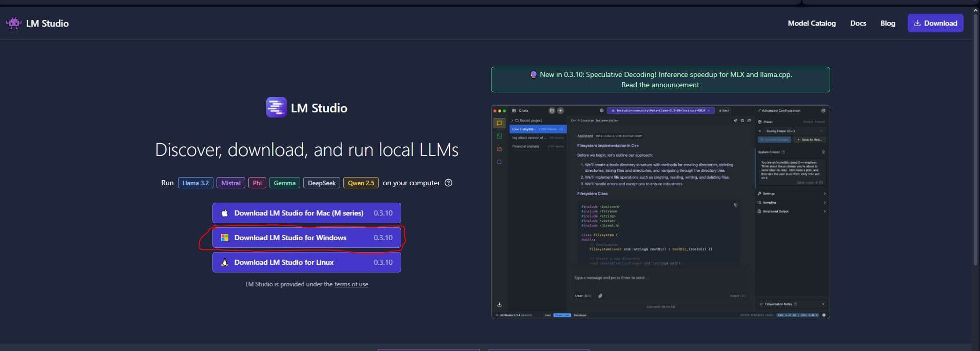980x351 pixels.
Task: Click the scrollbar up arrow
Action: click(976, 10)
